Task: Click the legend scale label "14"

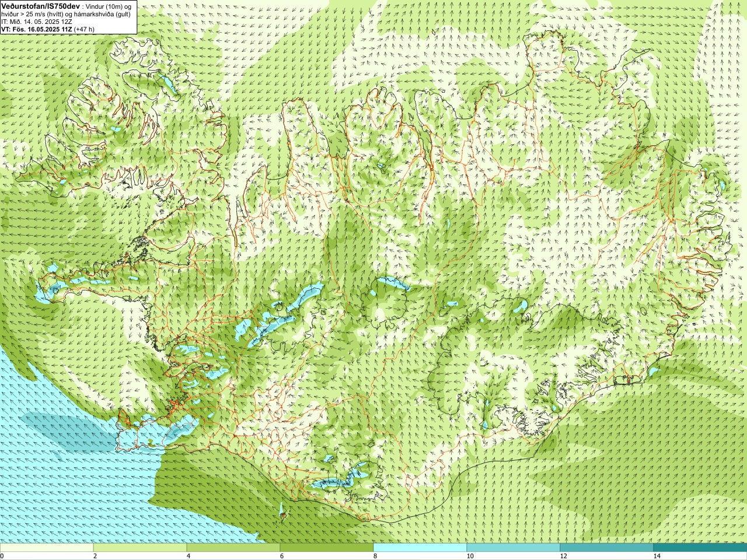Action: [657, 556]
